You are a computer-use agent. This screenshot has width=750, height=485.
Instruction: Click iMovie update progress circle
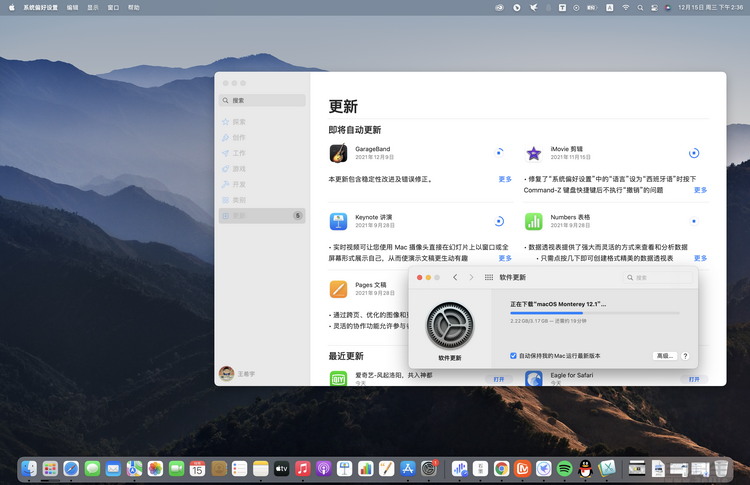(694, 153)
